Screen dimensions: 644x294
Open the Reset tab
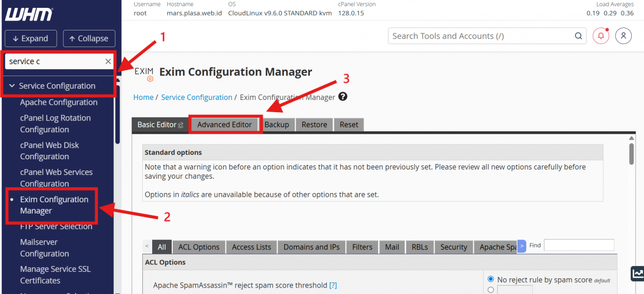click(x=349, y=124)
